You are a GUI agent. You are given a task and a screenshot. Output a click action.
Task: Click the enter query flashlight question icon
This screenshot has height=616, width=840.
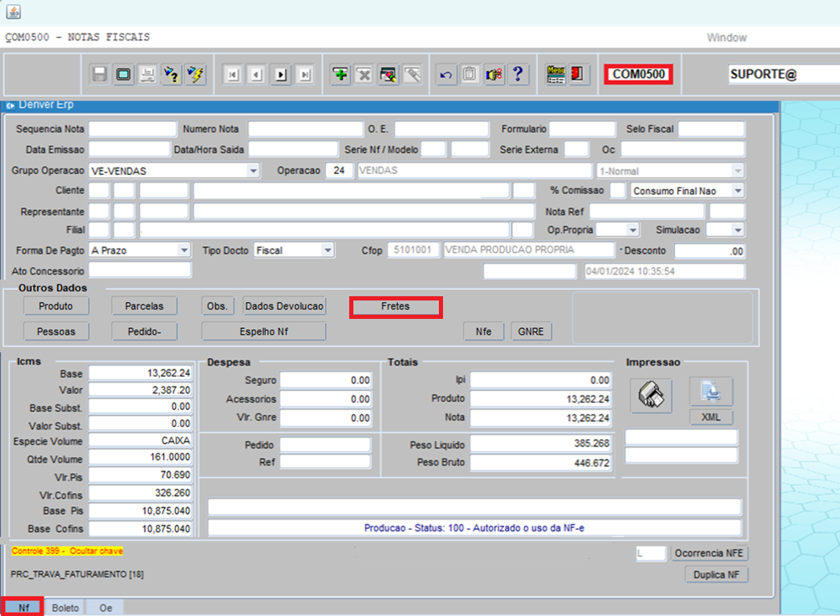click(171, 74)
